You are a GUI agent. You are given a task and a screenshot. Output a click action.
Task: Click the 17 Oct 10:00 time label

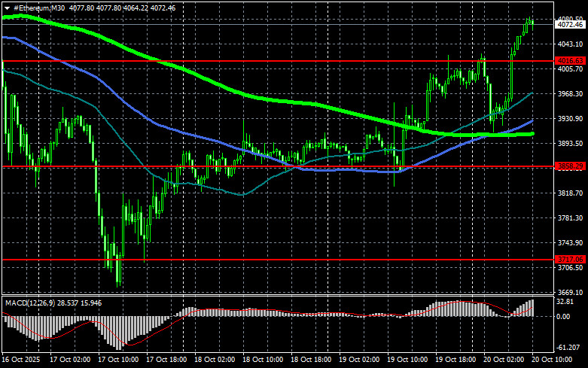118,360
